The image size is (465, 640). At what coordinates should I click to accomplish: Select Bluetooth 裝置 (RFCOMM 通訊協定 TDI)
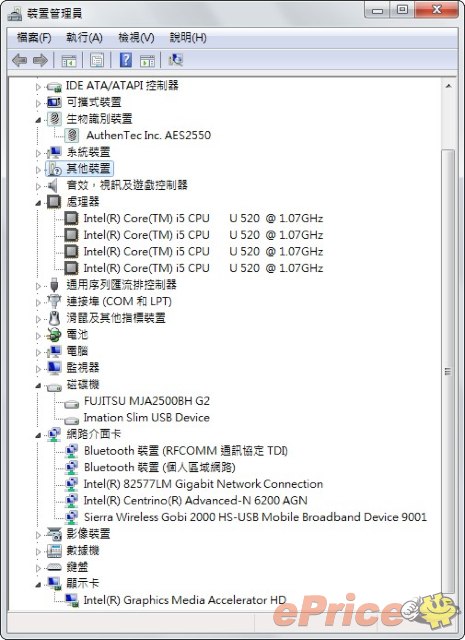click(x=186, y=451)
